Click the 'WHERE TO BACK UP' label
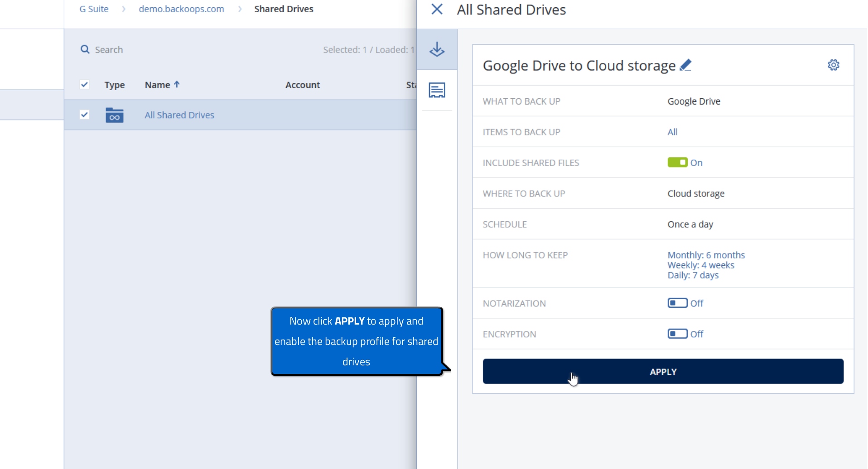 (524, 193)
